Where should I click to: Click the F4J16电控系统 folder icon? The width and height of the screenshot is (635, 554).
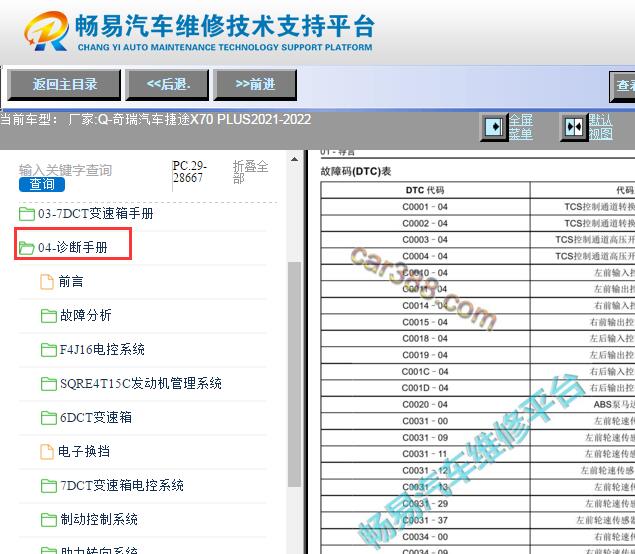(x=49, y=349)
